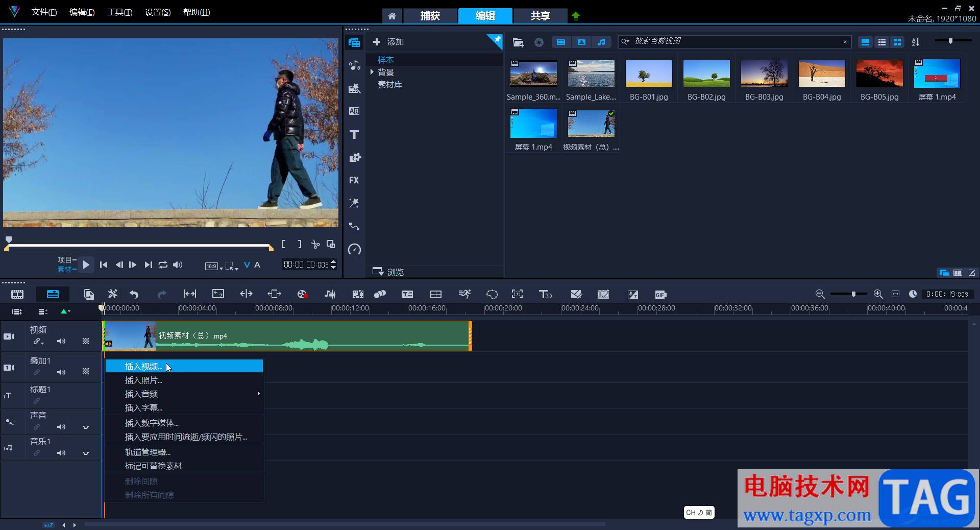The image size is (980, 530).
Task: Click the preview scrubber bar
Action: (139, 246)
